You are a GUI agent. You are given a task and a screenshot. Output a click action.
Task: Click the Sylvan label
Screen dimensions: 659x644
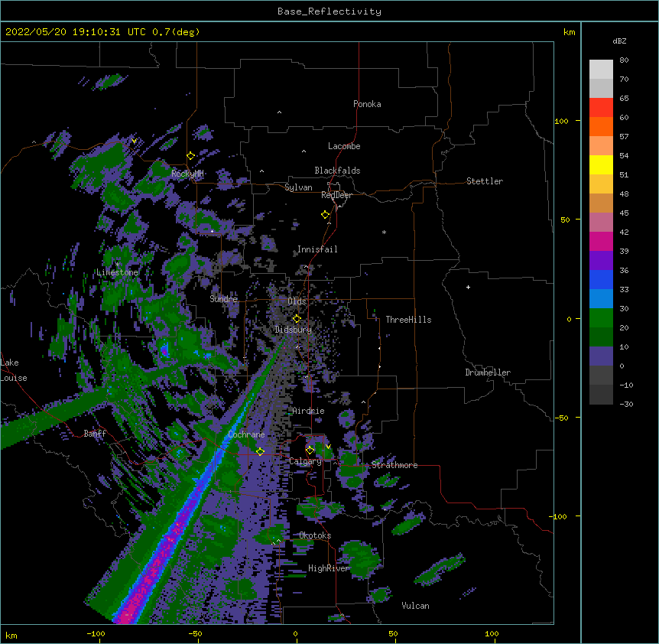coord(298,187)
